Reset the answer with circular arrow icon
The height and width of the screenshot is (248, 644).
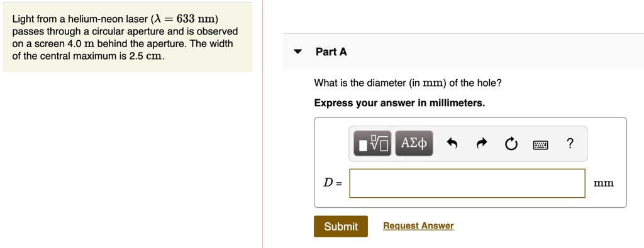[x=511, y=144]
